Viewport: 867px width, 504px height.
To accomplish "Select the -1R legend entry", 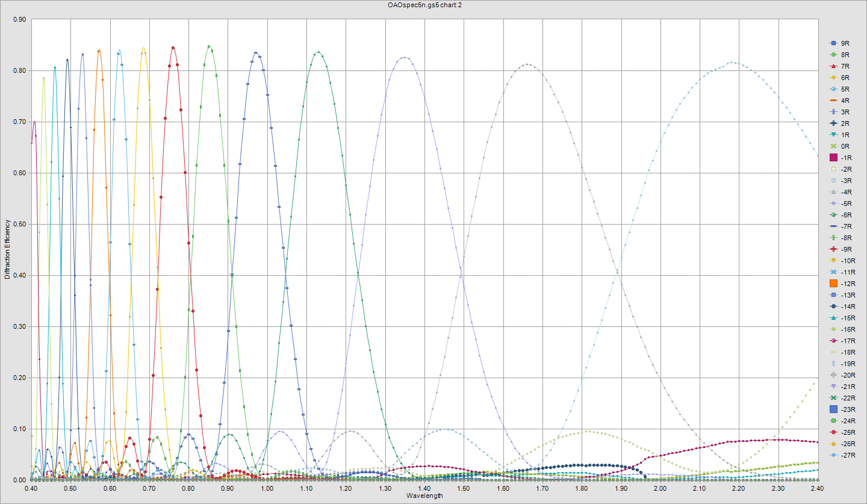I will tap(841, 158).
